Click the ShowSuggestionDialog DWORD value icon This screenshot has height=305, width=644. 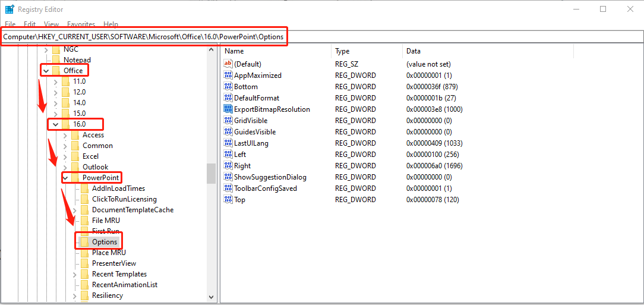click(x=228, y=177)
